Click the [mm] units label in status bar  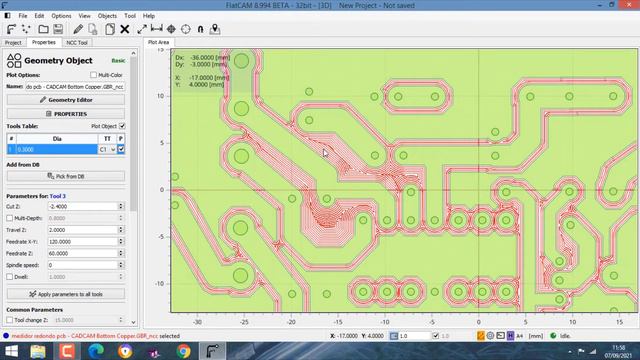point(536,336)
